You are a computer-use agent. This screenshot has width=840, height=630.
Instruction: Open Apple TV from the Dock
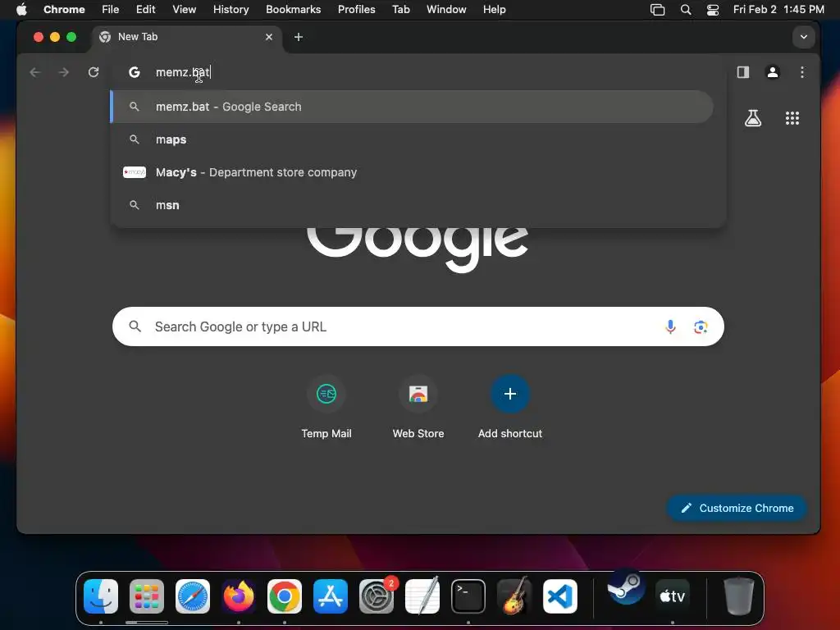click(673, 596)
